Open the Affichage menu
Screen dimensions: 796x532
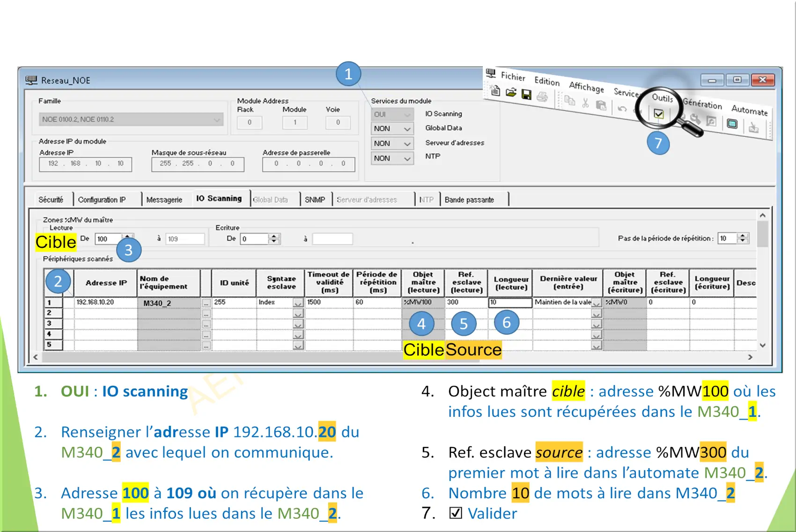tap(586, 87)
